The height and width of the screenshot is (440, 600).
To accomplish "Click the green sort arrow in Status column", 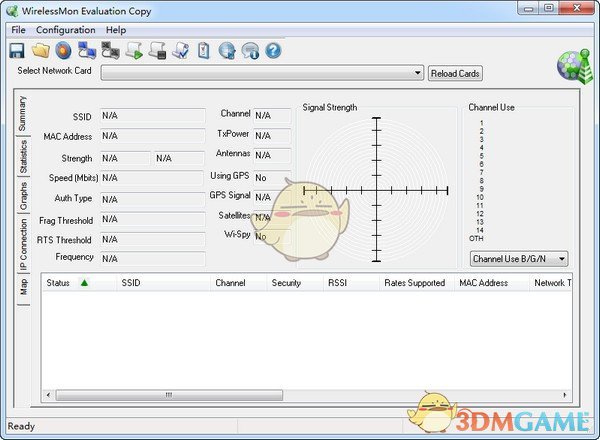I will click(85, 283).
